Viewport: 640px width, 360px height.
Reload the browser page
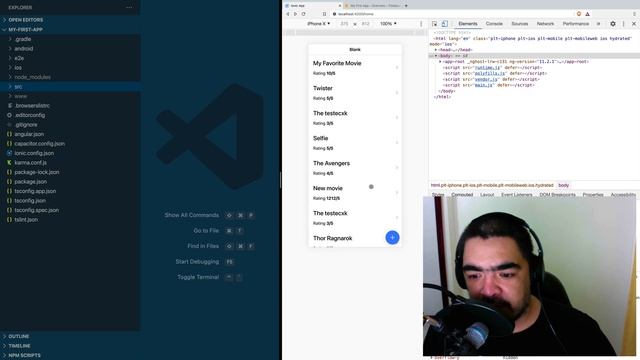coord(303,14)
